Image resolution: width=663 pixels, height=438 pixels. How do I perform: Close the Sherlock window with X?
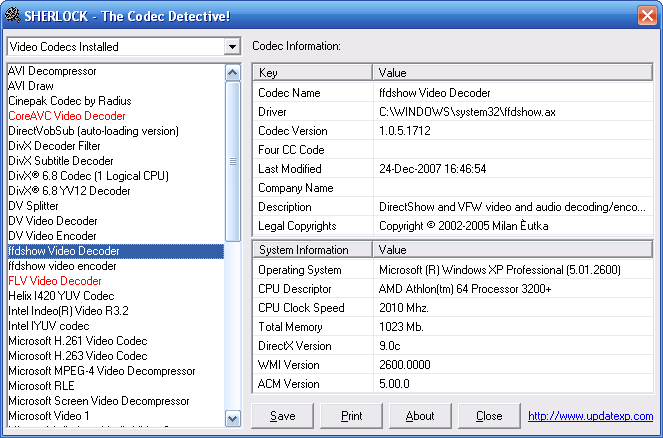[x=647, y=16]
